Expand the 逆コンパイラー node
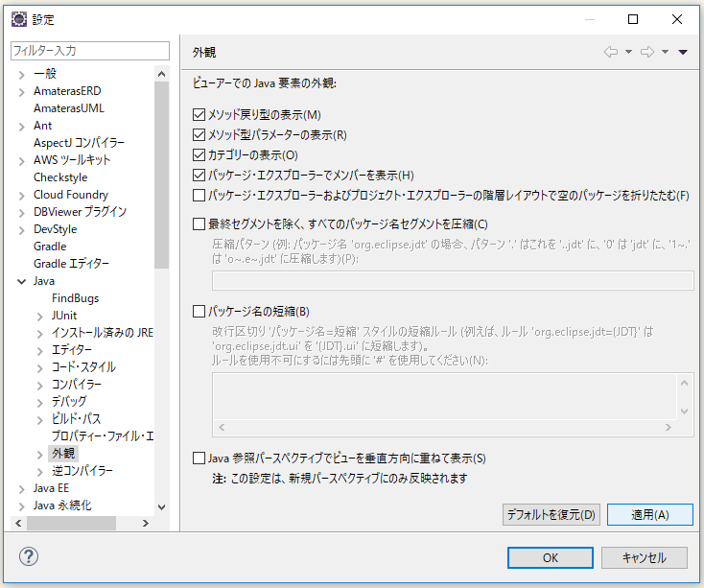The width and height of the screenshot is (704, 588). (40, 472)
